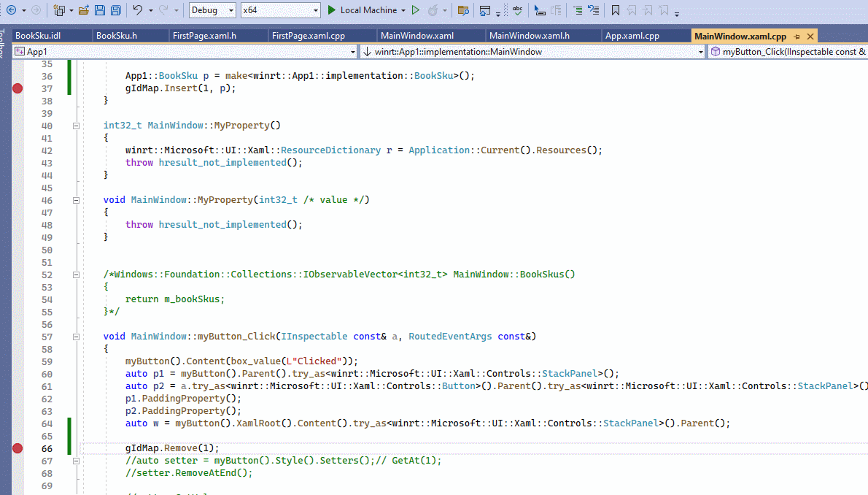Open a file with the open folder icon
Viewport: 868px width, 495px height.
[x=84, y=9]
